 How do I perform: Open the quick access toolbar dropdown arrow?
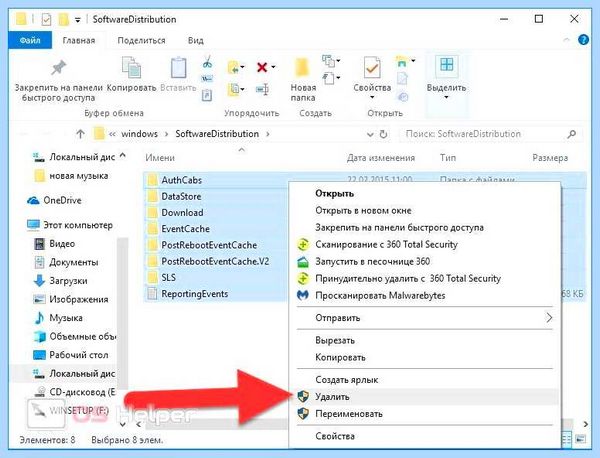coord(78,20)
